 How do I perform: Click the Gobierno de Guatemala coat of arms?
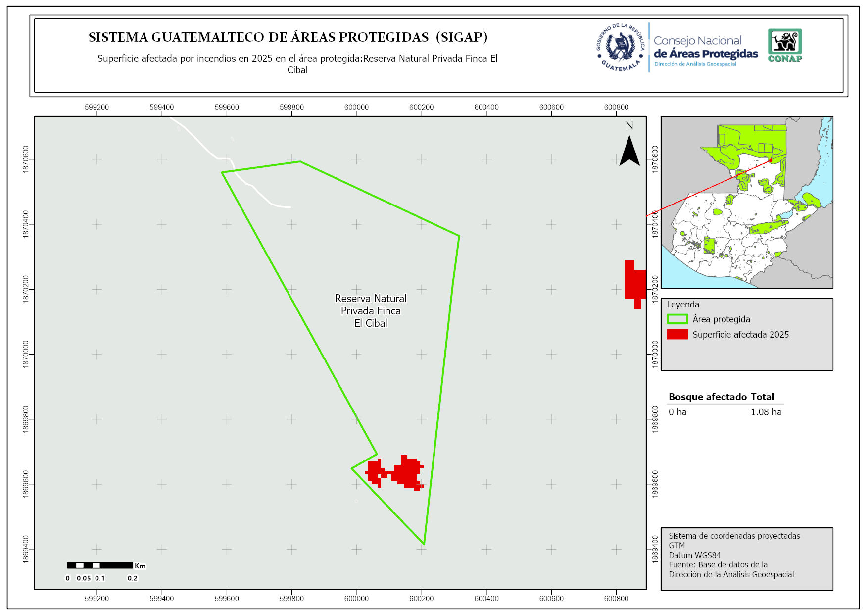tap(621, 48)
